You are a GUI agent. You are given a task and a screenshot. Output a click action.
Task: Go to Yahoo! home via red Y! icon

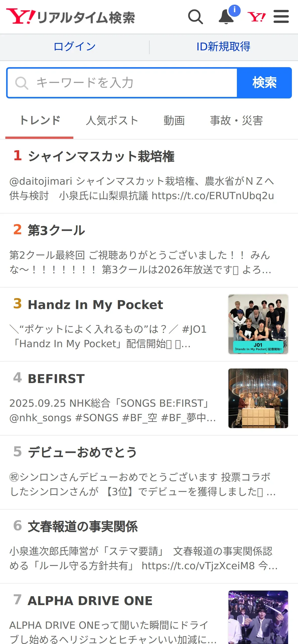tap(256, 17)
